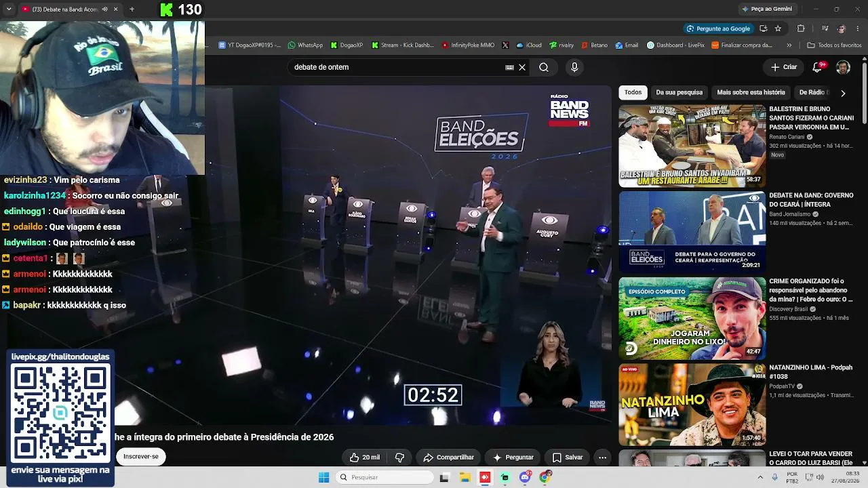The image size is (868, 488).
Task: Open the iCloud bookmark
Action: pyautogui.click(x=529, y=45)
